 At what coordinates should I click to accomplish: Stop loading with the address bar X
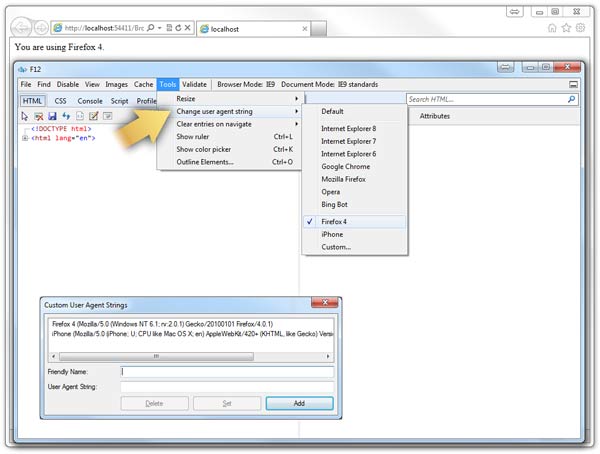[188, 28]
